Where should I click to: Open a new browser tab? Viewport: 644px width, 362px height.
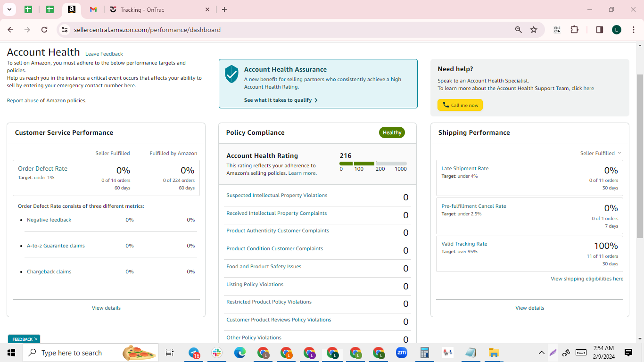coord(224,9)
